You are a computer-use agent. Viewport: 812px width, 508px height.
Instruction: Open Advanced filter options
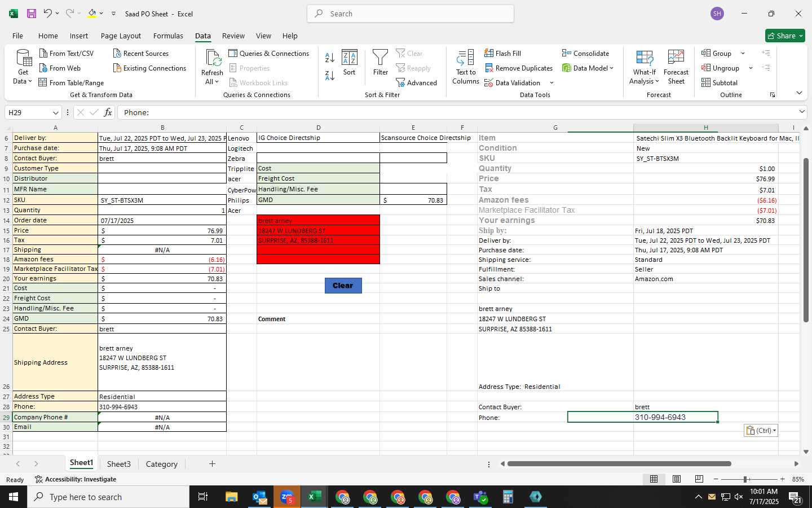[x=417, y=82]
